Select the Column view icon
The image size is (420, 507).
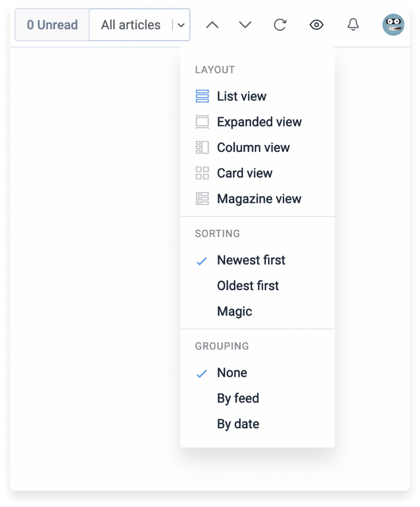click(203, 148)
